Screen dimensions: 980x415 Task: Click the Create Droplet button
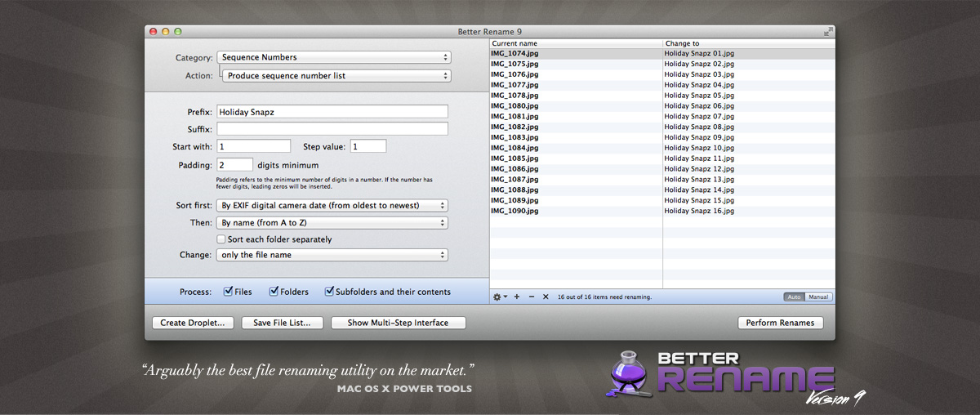(x=194, y=323)
